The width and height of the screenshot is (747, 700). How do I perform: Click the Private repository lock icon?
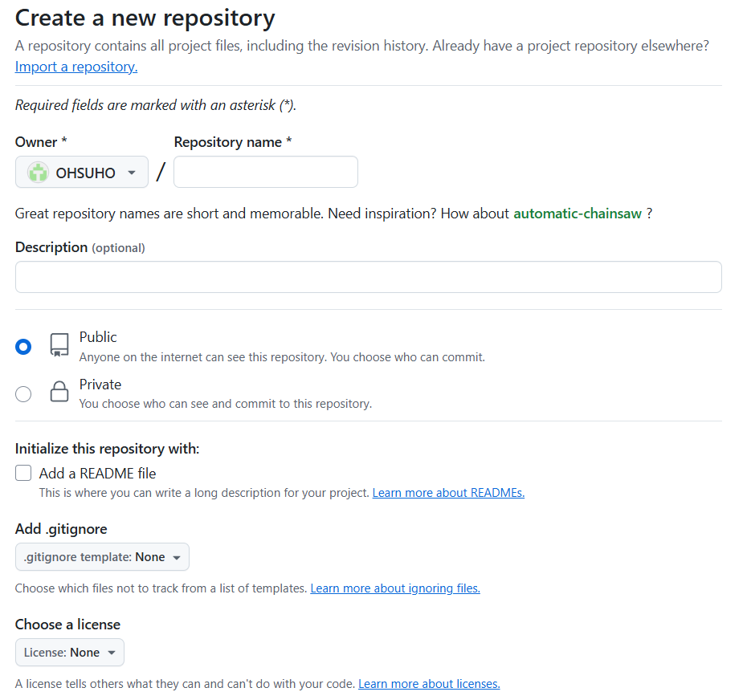click(x=59, y=392)
